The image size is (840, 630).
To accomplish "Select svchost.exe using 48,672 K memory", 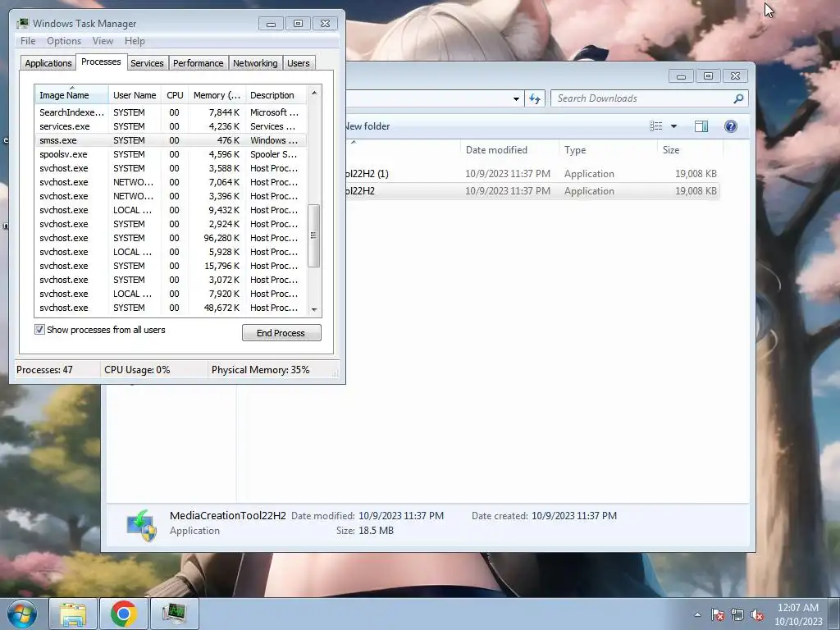I will click(171, 308).
